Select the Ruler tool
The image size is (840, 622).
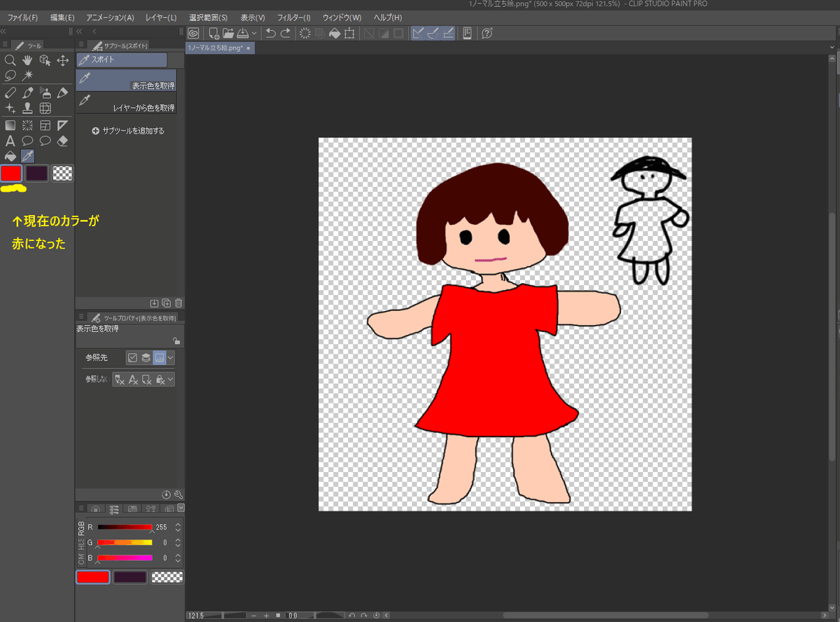pos(63,126)
